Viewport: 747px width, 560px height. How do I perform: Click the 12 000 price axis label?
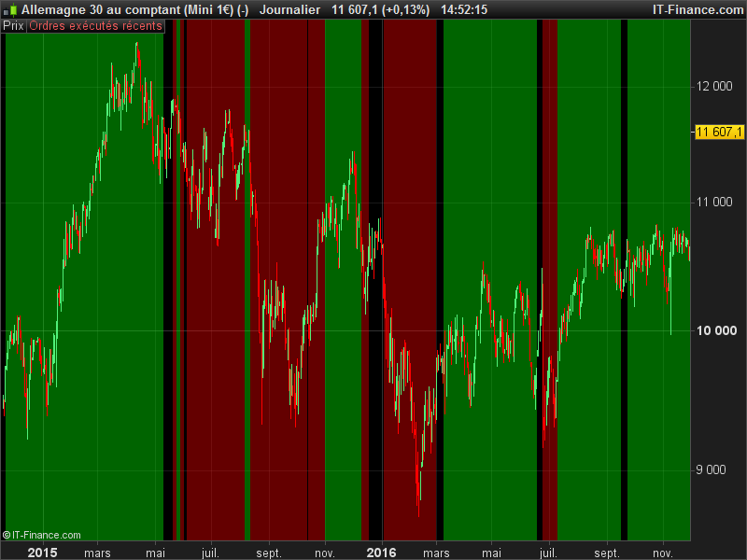point(714,86)
